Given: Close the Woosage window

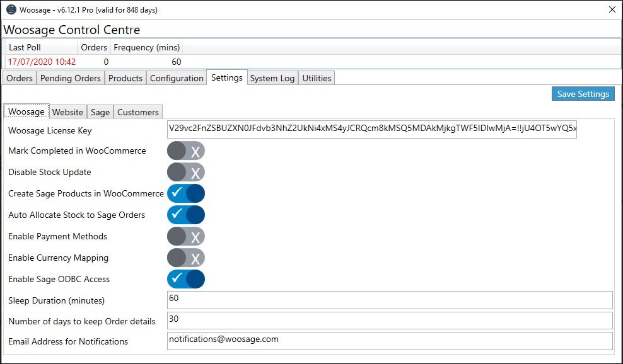Looking at the screenshot, I should pos(612,9).
